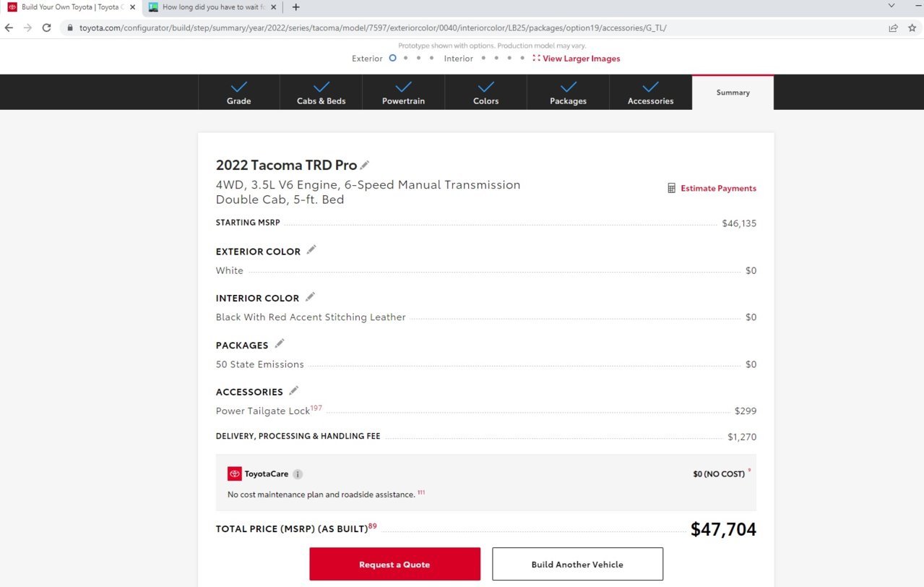Image resolution: width=924 pixels, height=587 pixels.
Task: Open footnote 9 next to $0 (NO COST)
Action: (749, 471)
